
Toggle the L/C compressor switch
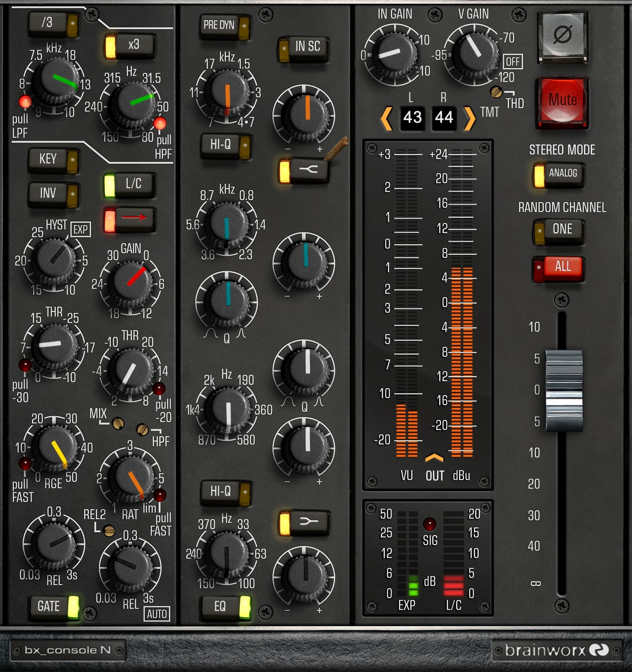click(x=130, y=185)
